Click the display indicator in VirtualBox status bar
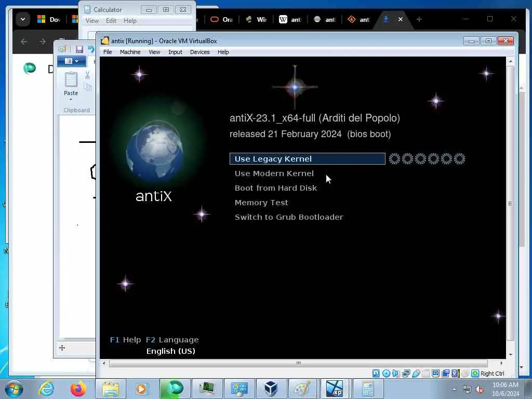 click(436, 374)
